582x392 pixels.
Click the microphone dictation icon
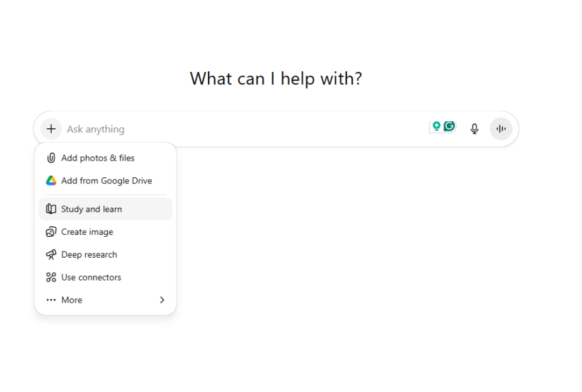tap(475, 129)
